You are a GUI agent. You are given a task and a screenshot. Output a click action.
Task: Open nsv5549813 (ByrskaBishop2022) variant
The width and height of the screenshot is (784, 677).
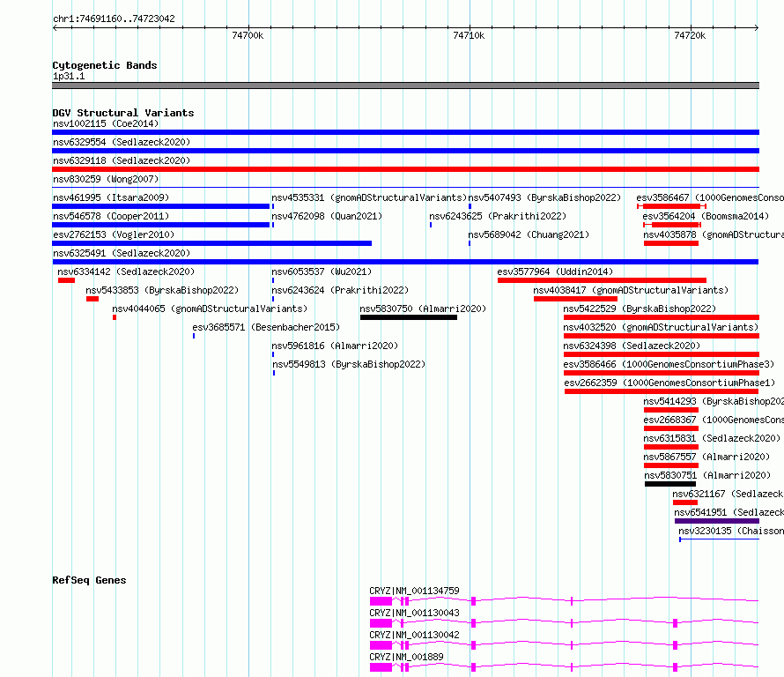pyautogui.click(x=349, y=364)
